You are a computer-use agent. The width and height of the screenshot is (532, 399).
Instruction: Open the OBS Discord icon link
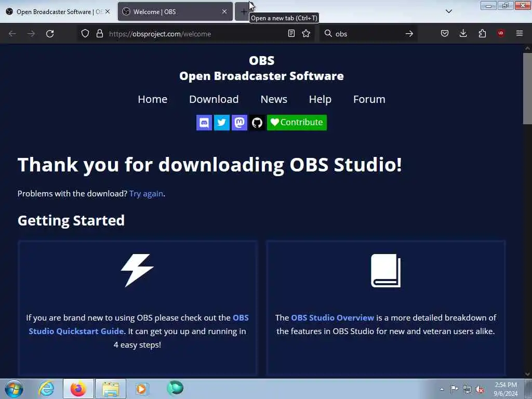204,123
